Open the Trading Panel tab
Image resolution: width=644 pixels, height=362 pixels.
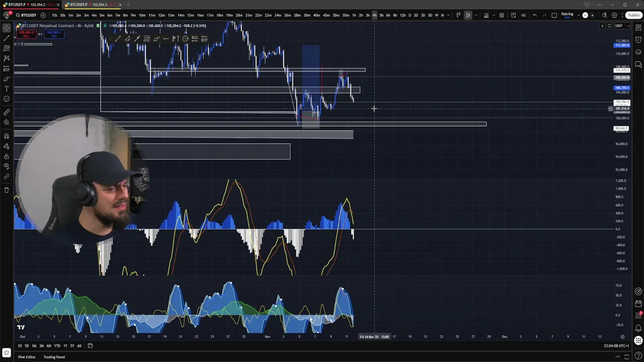[x=54, y=357]
